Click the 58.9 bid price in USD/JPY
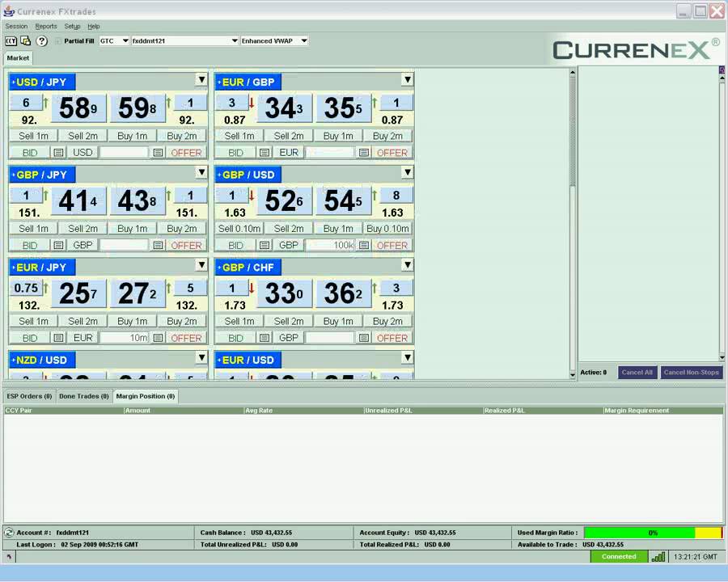The width and height of the screenshot is (728, 582). tap(78, 108)
